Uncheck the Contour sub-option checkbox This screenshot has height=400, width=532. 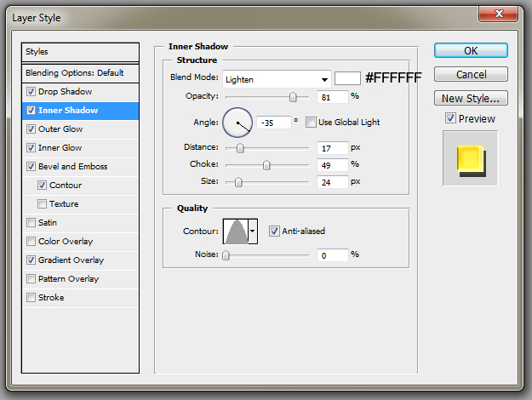[42, 186]
